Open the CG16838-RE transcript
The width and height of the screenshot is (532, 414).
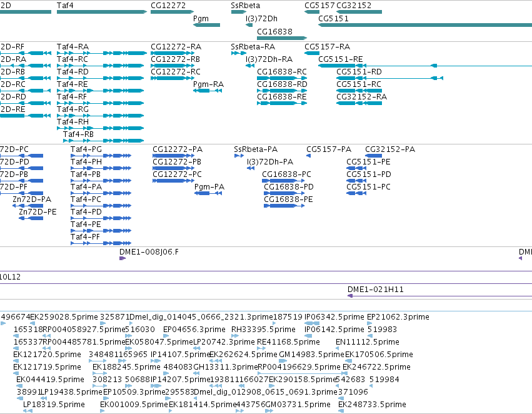click(282, 103)
